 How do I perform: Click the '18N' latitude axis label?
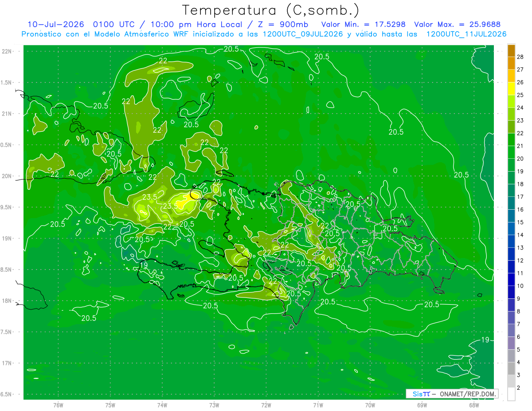[7, 301]
